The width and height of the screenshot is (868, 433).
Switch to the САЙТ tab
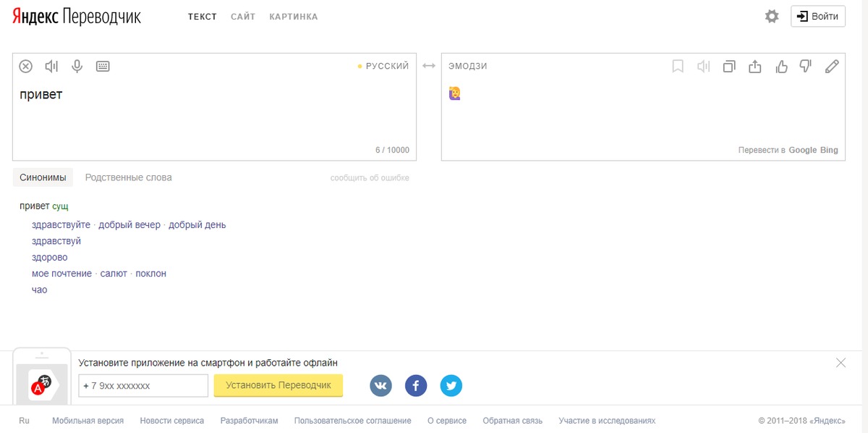(x=243, y=17)
